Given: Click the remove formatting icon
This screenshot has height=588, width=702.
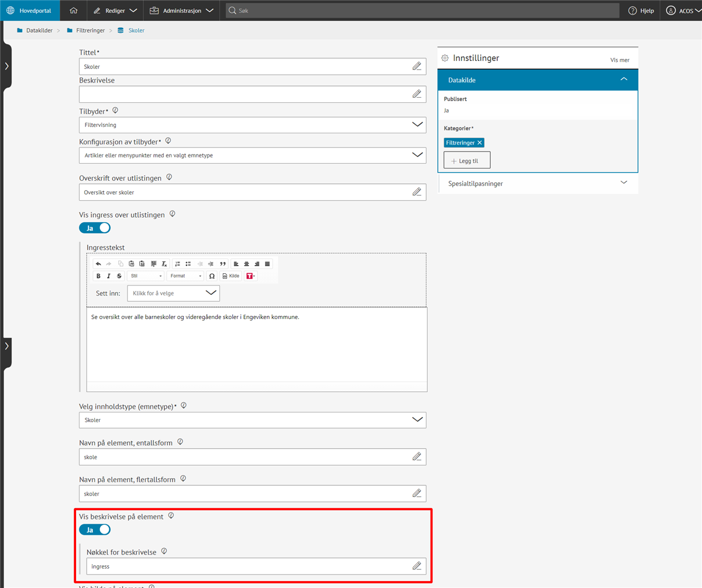Looking at the screenshot, I should pyautogui.click(x=164, y=264).
